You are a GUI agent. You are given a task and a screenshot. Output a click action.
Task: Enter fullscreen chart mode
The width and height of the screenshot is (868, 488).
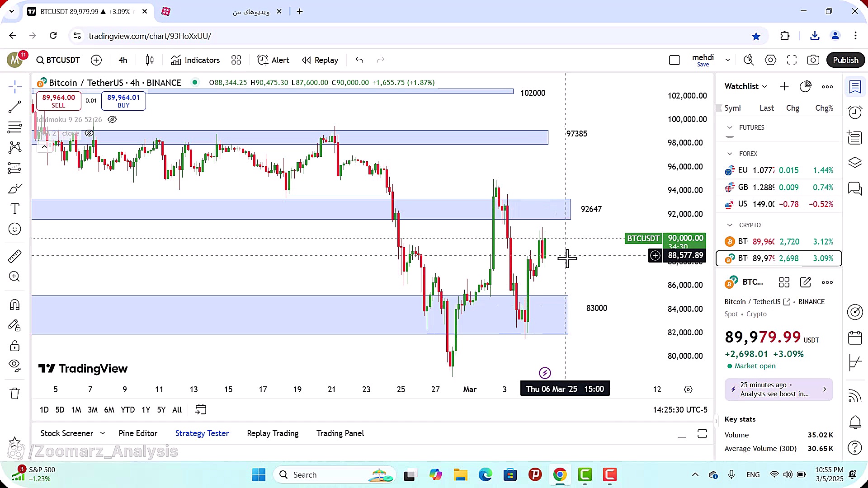792,60
